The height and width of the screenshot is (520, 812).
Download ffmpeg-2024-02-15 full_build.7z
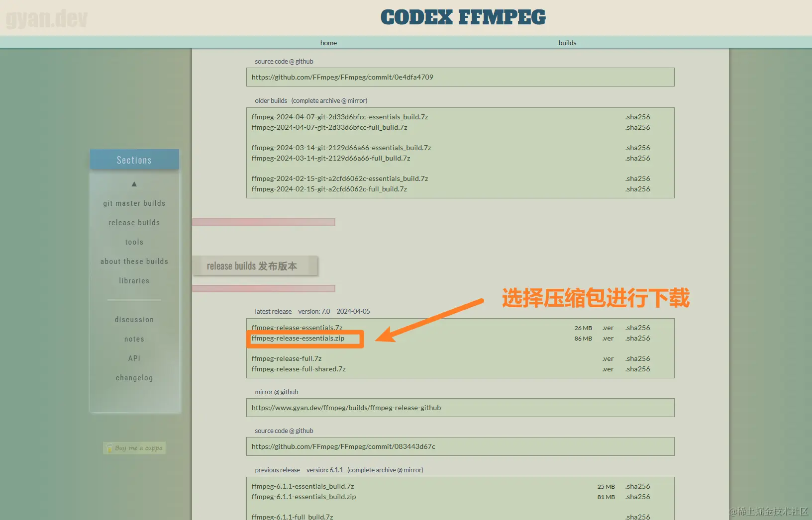coord(329,189)
